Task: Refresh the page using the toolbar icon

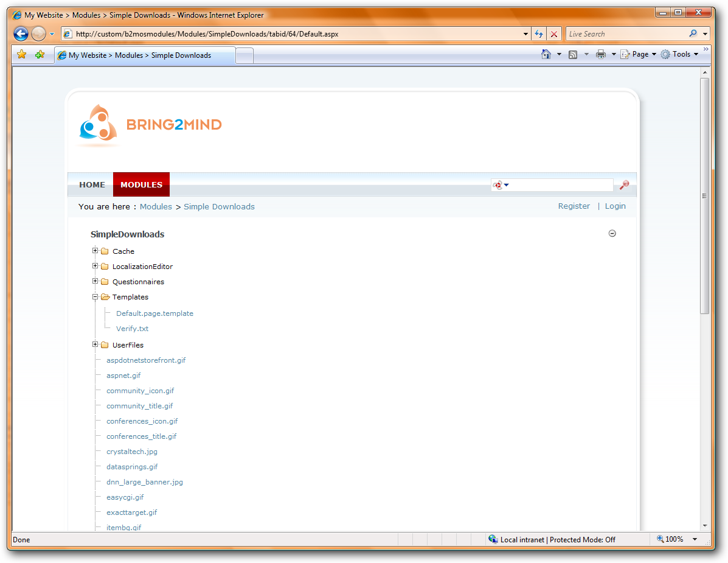Action: [x=539, y=34]
